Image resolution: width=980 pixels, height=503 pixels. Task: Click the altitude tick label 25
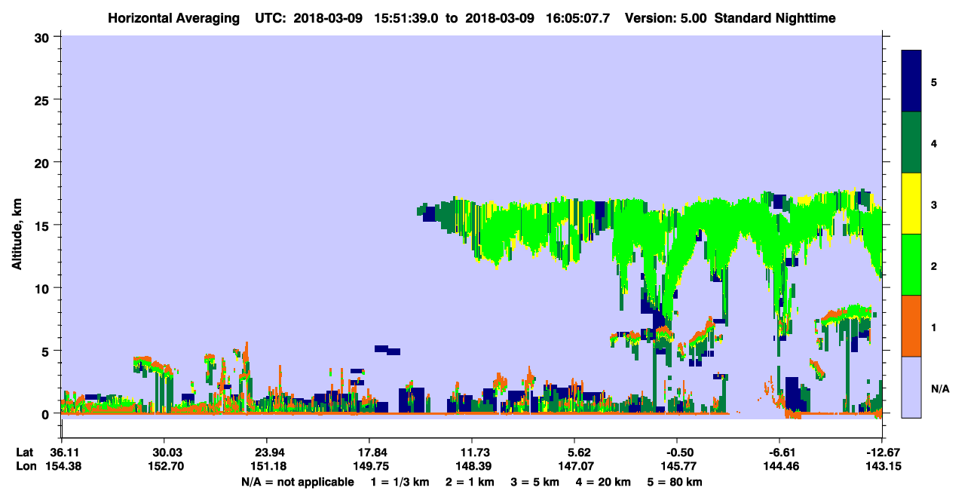pos(44,100)
